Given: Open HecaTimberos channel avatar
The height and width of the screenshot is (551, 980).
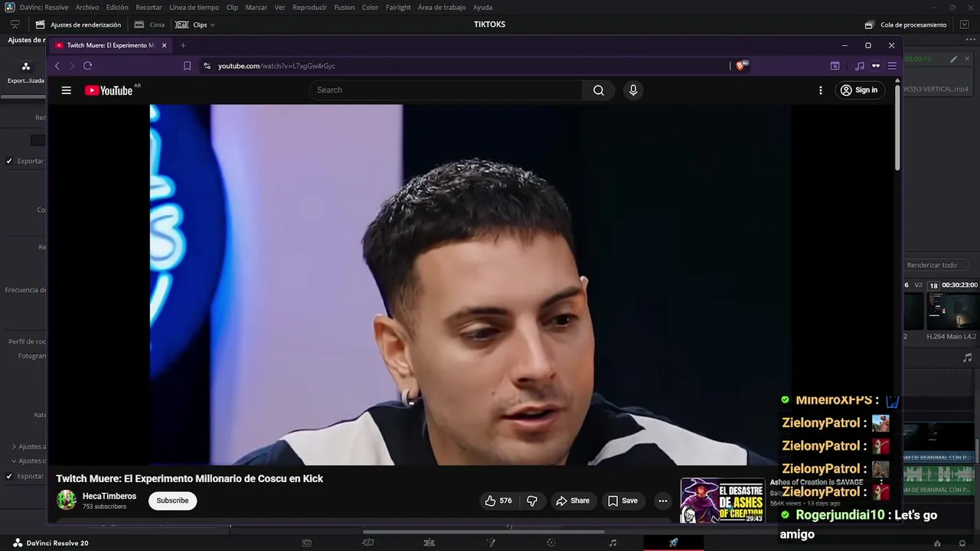Looking at the screenshot, I should pyautogui.click(x=67, y=500).
